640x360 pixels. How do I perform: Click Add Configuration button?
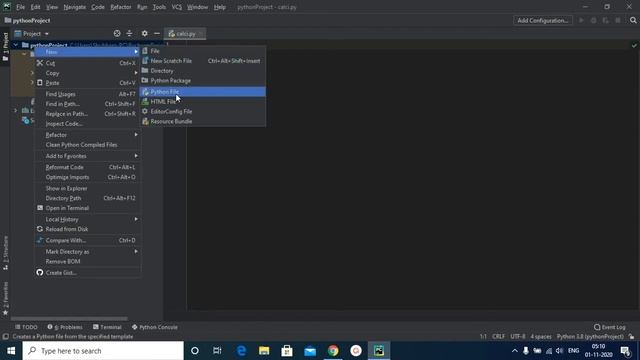click(542, 20)
